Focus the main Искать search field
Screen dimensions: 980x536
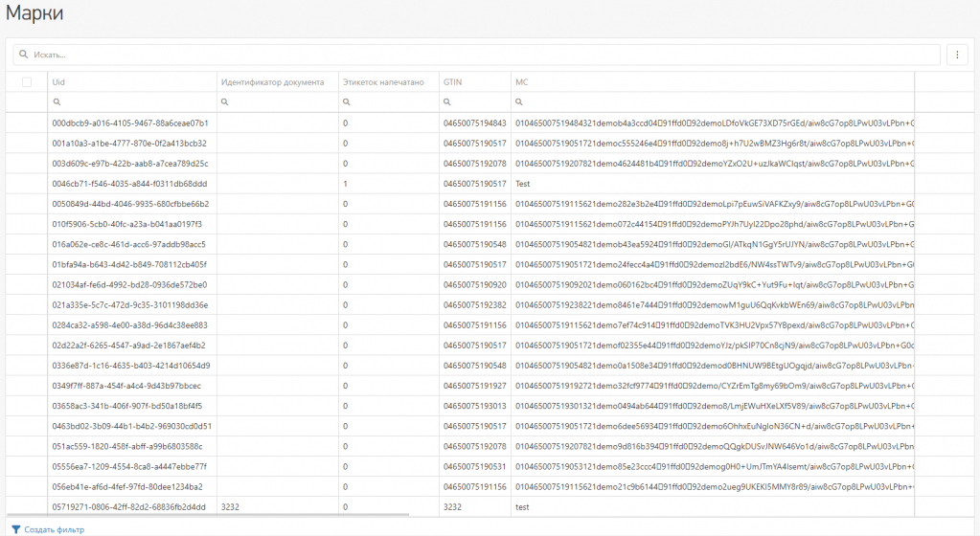(x=476, y=55)
